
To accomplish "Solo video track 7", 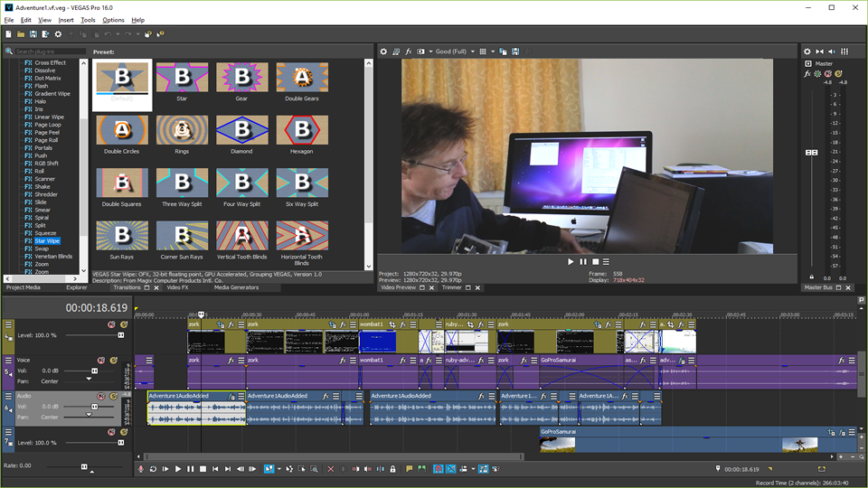I will click(124, 432).
